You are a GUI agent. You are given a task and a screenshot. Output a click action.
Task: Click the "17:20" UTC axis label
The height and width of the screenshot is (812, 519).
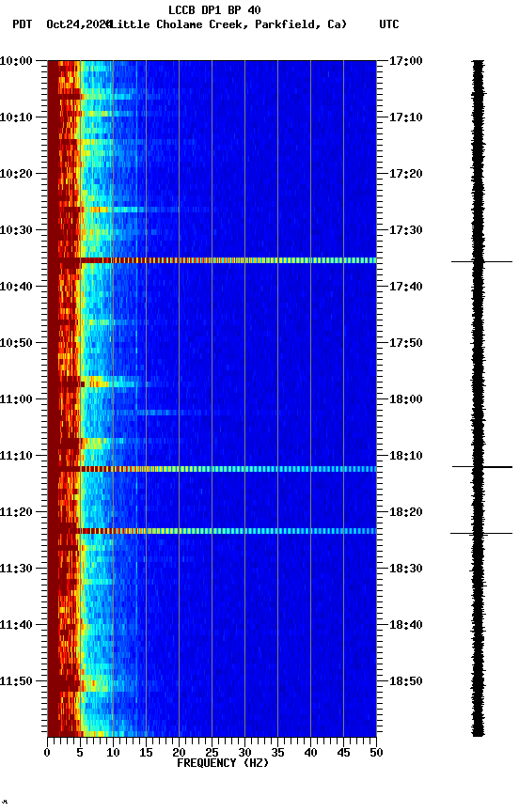tap(406, 174)
